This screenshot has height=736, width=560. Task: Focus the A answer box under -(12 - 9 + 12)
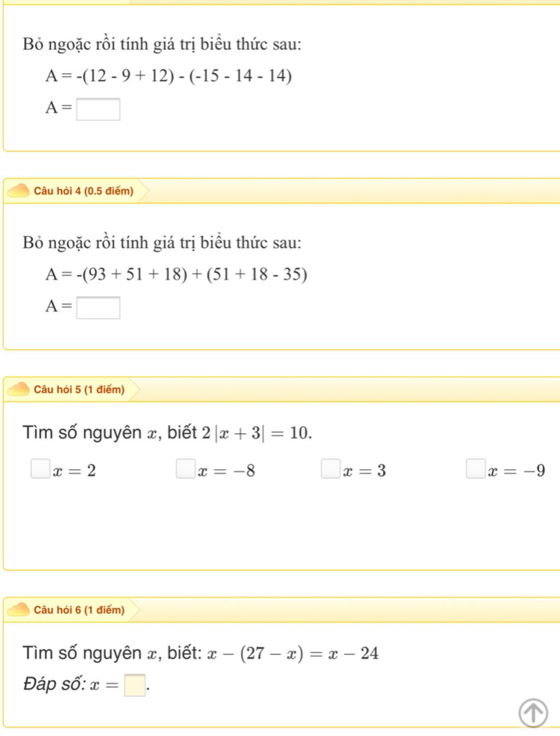point(98,109)
